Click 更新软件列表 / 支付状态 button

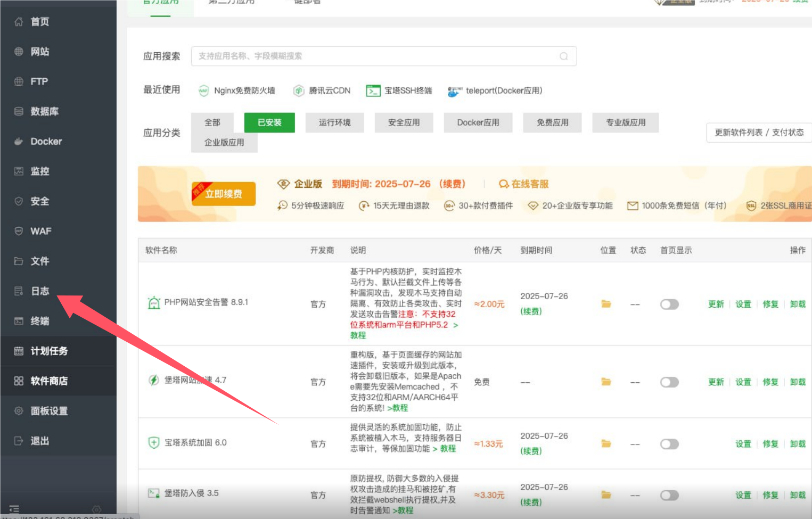click(759, 133)
